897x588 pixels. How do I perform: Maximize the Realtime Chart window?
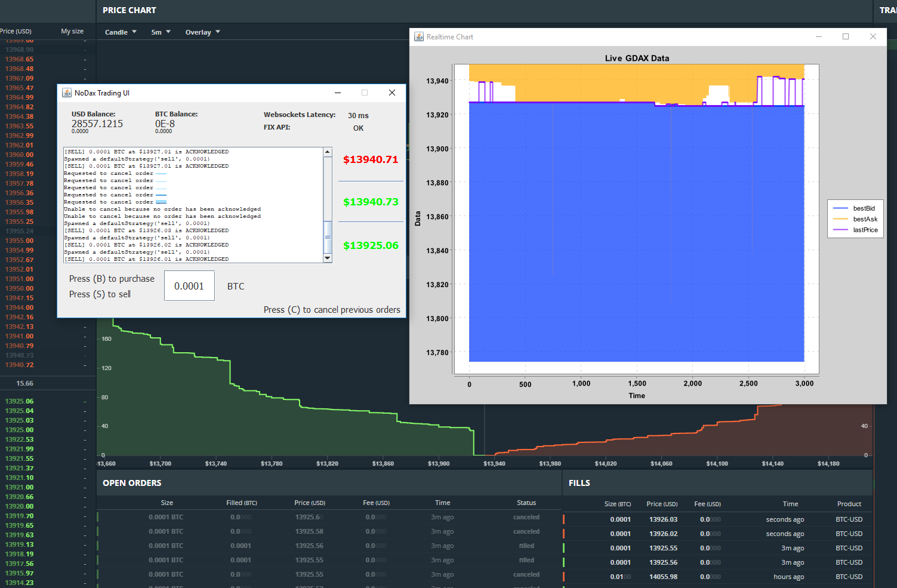pos(846,36)
